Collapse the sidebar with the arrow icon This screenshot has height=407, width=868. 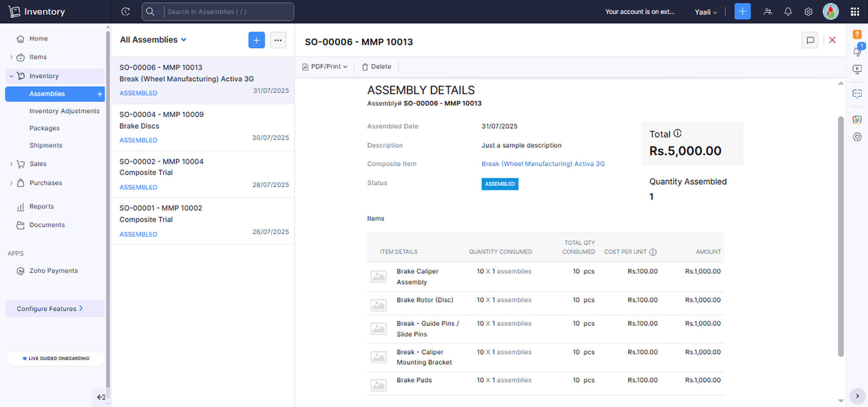click(x=101, y=397)
